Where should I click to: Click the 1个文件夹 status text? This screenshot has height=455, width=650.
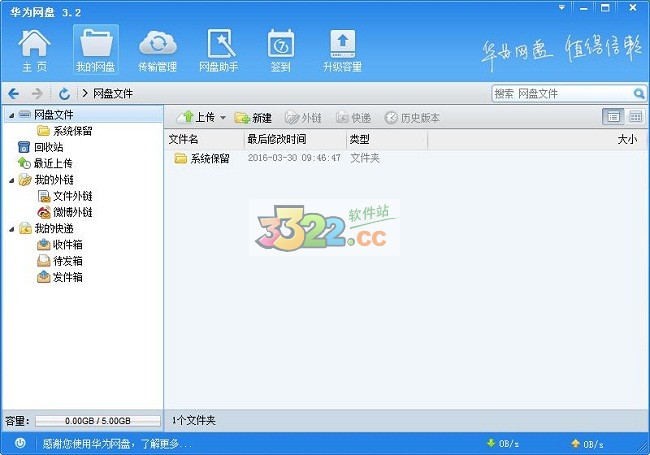pyautogui.click(x=194, y=421)
